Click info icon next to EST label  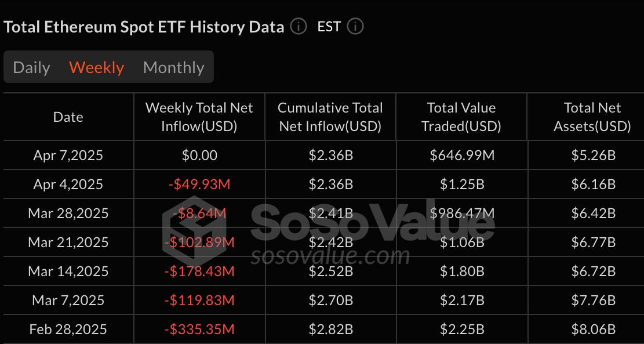355,27
